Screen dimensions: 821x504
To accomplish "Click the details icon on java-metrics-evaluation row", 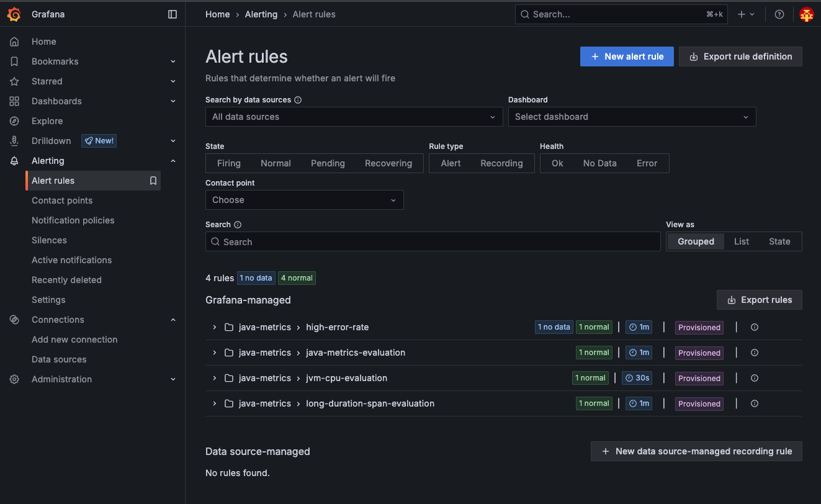I will point(755,353).
